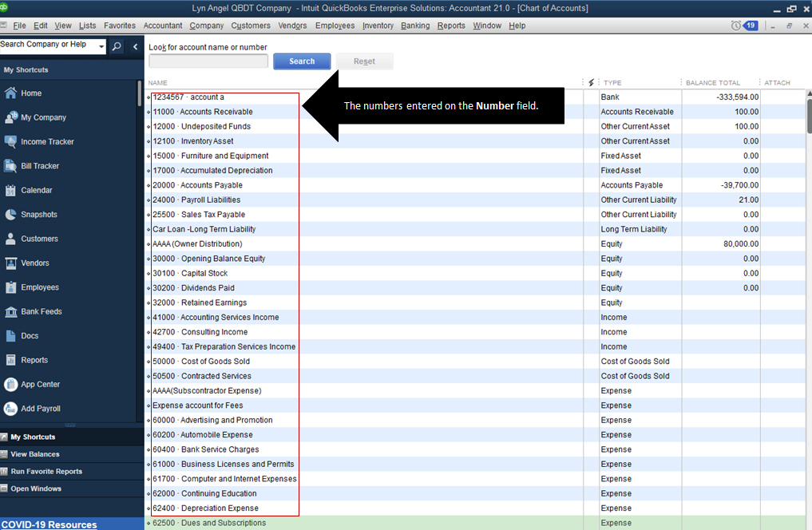Open the Name column options handle
This screenshot has width=812, height=530.
(x=582, y=83)
